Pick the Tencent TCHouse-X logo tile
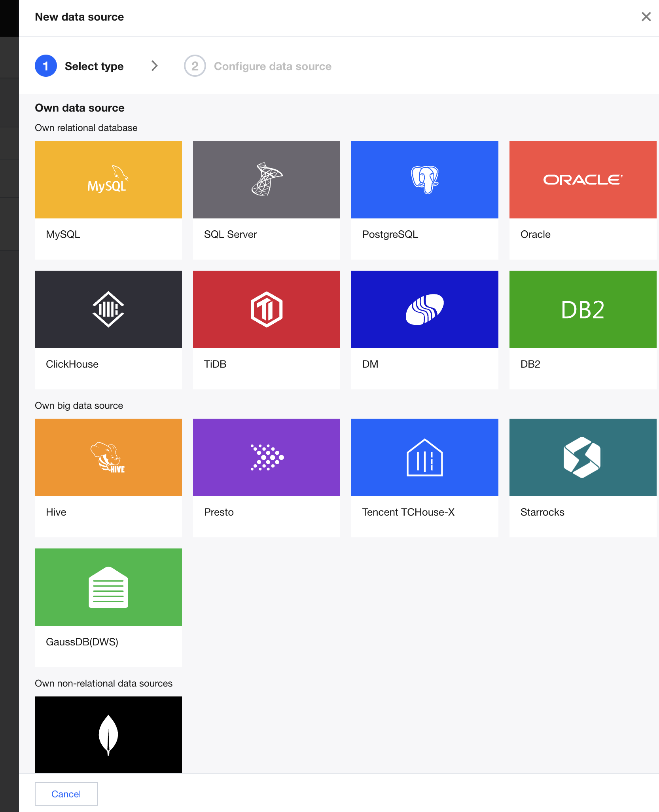Image resolution: width=659 pixels, height=812 pixels. 425,457
